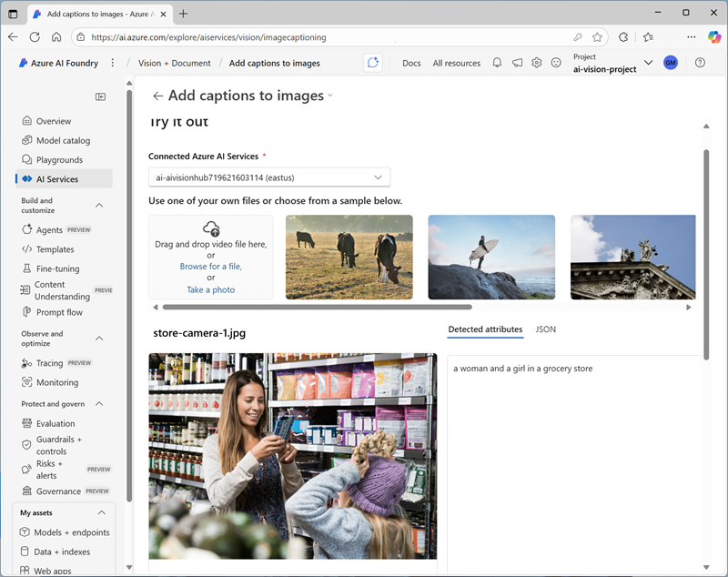Screen dimensions: 728x577
Task: Click the back arrow beside page title
Action: [x=158, y=96]
